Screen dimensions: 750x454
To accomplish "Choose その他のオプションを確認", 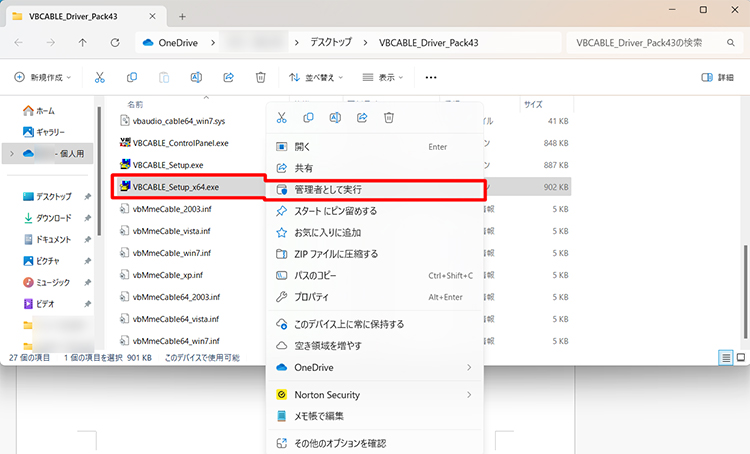I will click(375, 443).
